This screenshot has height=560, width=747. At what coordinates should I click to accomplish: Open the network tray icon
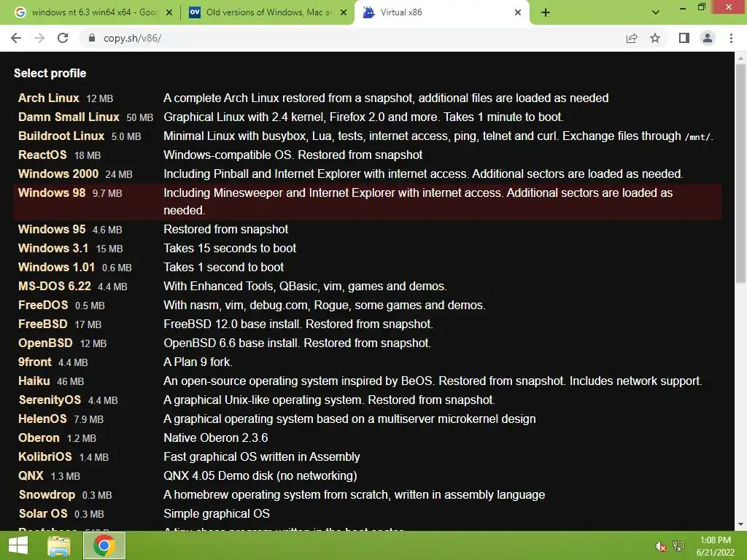(678, 546)
